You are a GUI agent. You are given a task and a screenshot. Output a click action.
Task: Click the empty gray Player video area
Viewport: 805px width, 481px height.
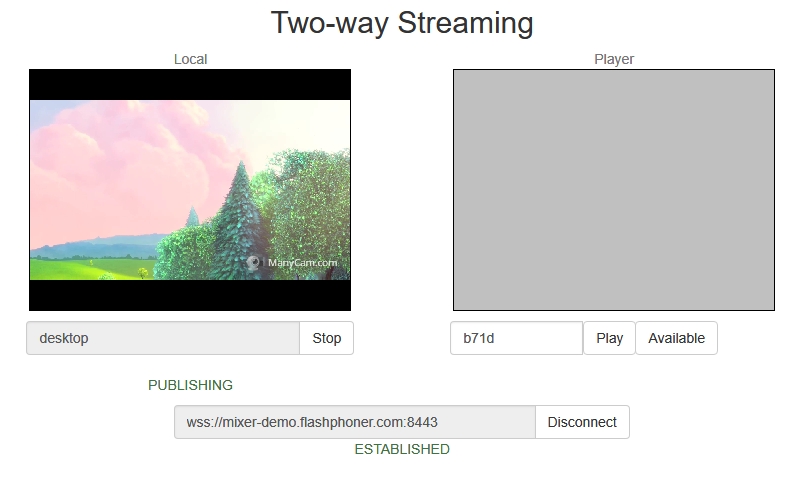(x=614, y=190)
